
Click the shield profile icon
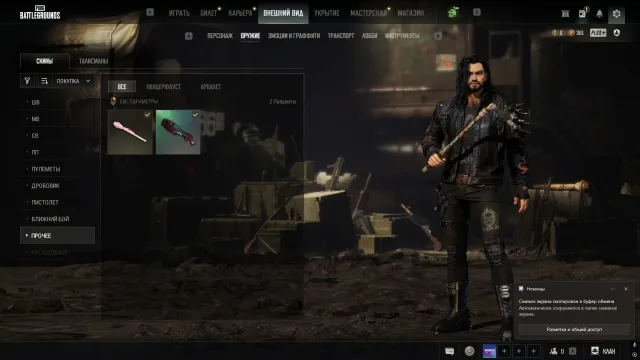pos(617,33)
